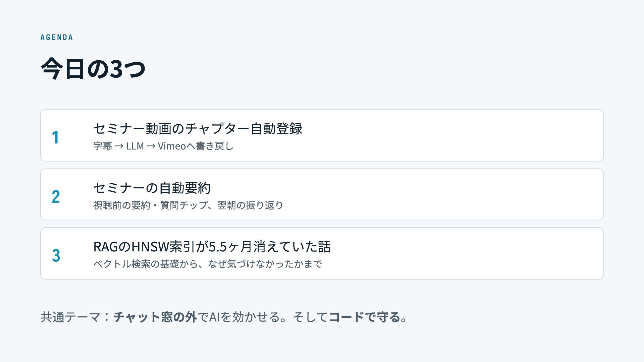Screen dimensions: 644x362
Task: Click the number 2 in second card
Action: tap(56, 196)
